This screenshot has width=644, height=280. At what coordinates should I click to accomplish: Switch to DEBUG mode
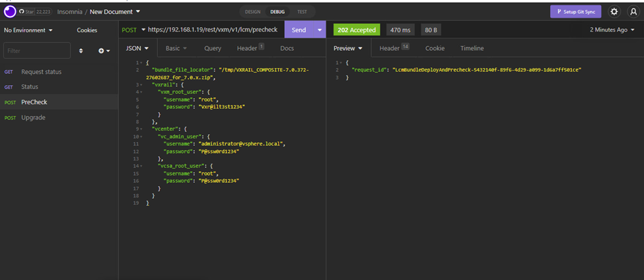click(x=277, y=12)
